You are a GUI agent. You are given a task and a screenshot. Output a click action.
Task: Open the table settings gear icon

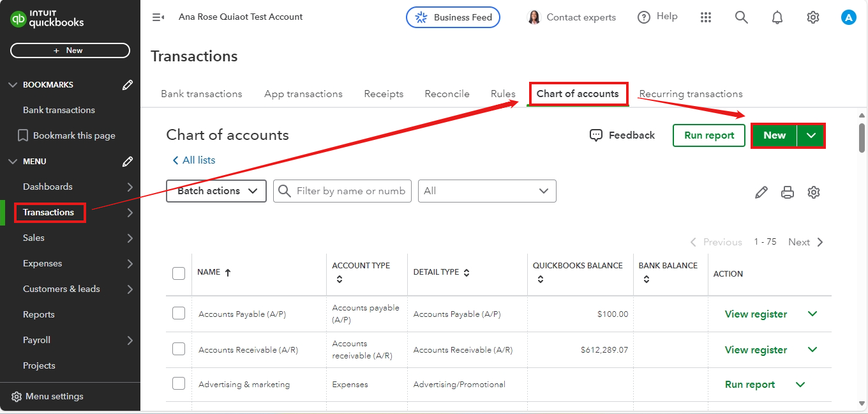(813, 192)
